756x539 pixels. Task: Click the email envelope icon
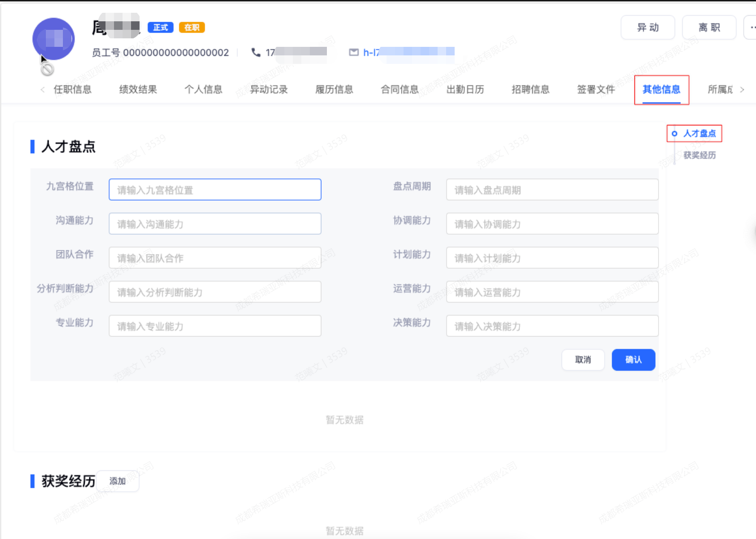click(x=354, y=52)
